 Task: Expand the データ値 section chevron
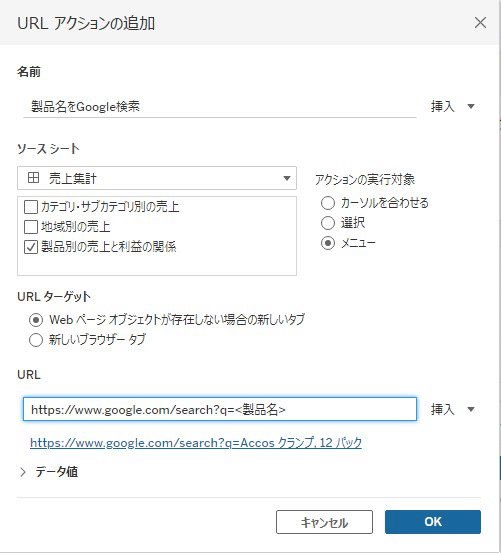click(23, 472)
